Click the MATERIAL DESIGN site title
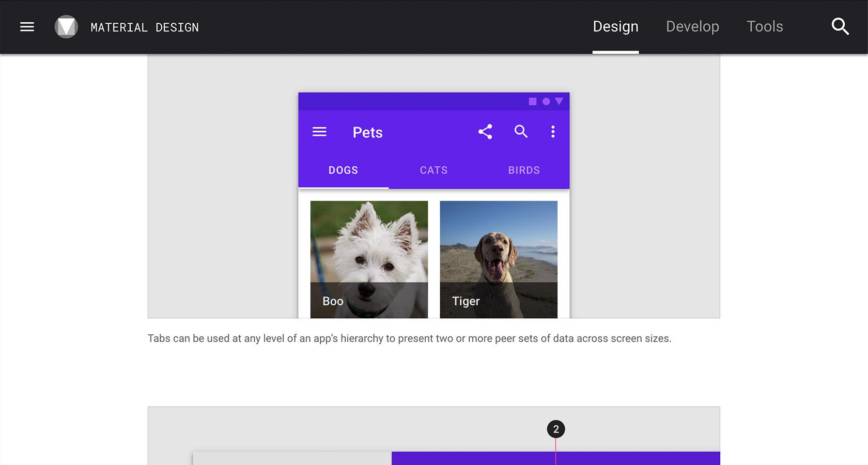Image resolution: width=868 pixels, height=465 pixels. [145, 27]
